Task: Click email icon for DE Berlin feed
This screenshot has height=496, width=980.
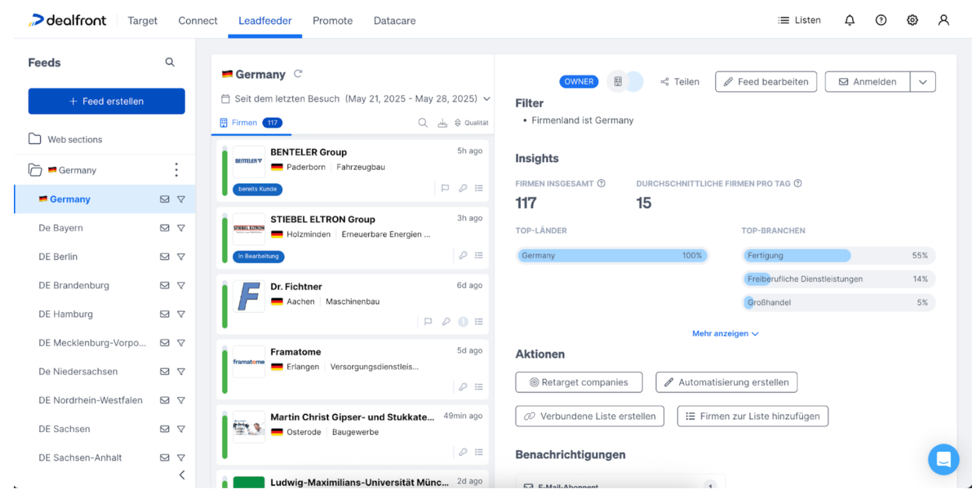Action: 164,257
